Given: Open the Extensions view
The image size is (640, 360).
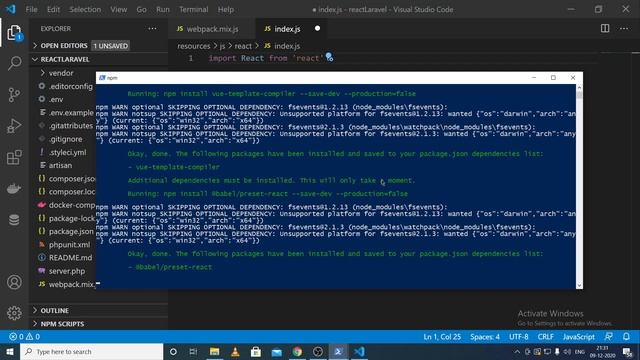Looking at the screenshot, I should point(14,158).
